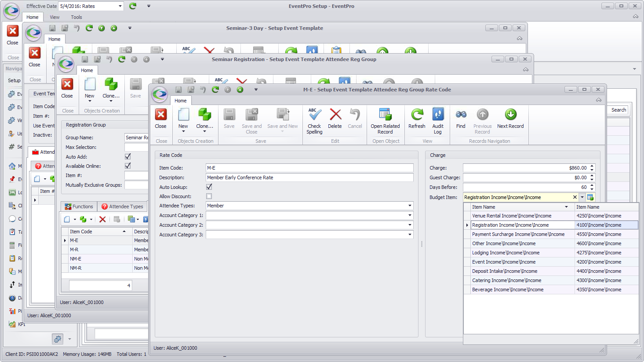Screen dimensions: 644x362
Task: Click navigation settings gear at bottom left
Action: 58,339
